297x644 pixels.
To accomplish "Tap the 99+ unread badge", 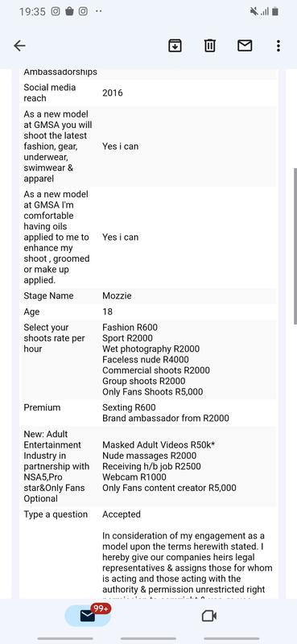I will [x=101, y=609].
